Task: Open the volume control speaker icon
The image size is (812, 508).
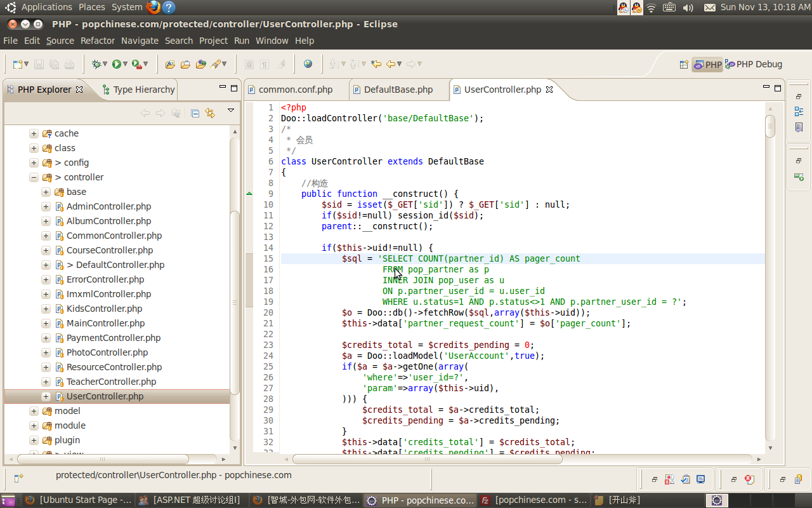Action: 688,8
